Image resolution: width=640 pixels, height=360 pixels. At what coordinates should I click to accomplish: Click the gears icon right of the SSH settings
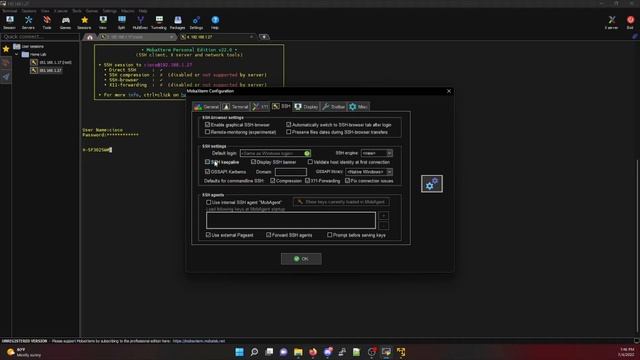pos(432,184)
